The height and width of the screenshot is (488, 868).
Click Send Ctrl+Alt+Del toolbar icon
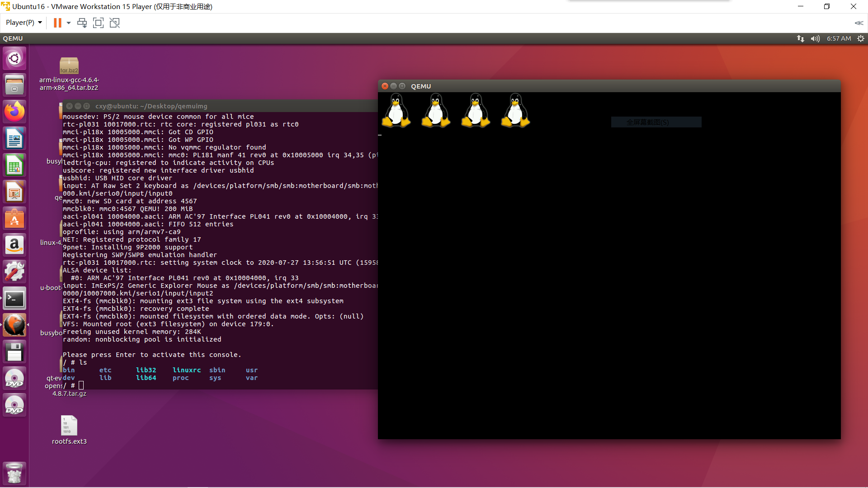[82, 23]
